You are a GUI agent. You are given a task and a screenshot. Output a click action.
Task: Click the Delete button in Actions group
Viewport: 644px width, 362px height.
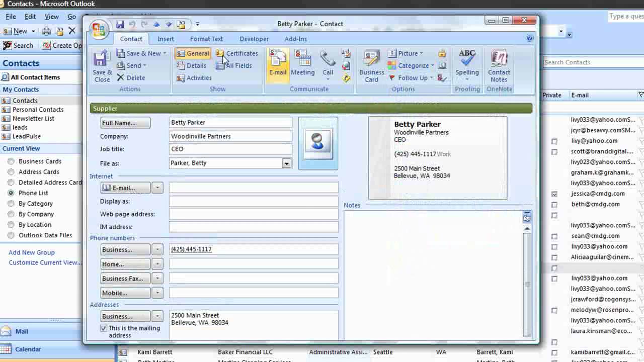[131, 78]
